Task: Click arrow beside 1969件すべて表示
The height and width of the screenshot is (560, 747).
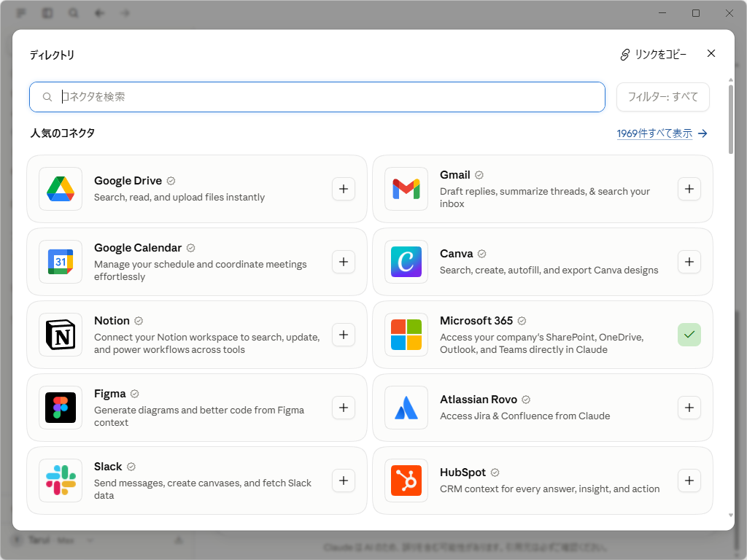Action: click(x=703, y=133)
